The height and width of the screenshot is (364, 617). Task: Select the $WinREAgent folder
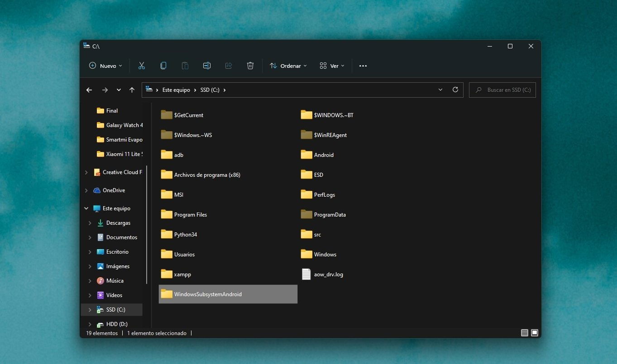324,135
